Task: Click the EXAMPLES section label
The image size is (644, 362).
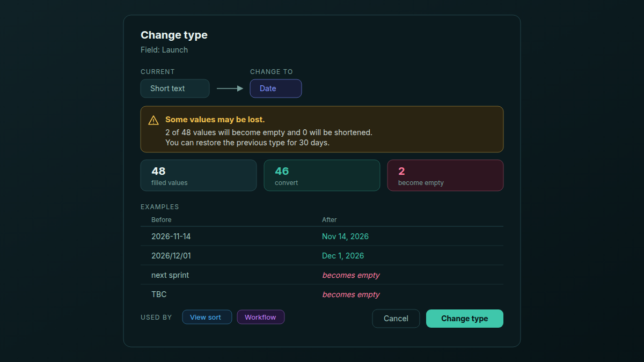Action: (160, 207)
